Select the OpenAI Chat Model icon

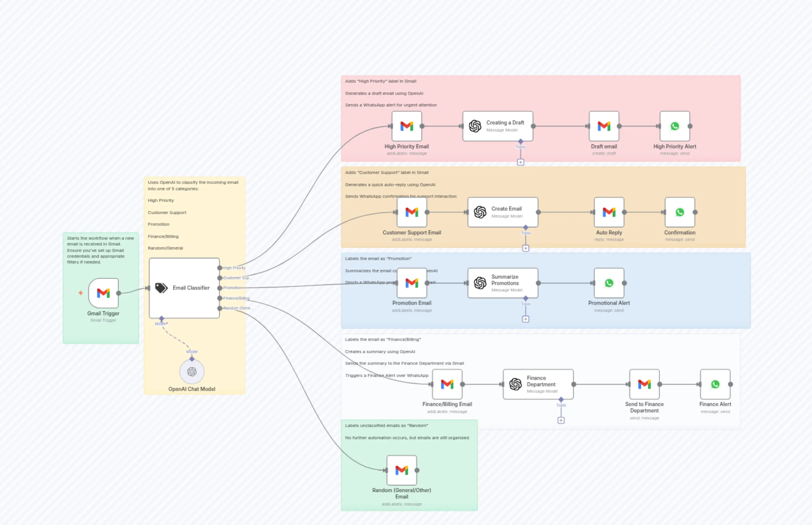tap(192, 372)
